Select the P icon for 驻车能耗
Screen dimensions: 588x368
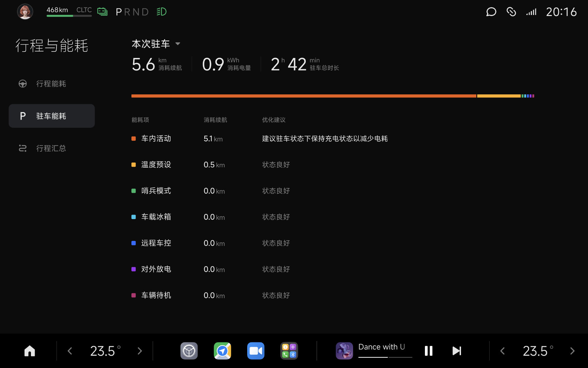tap(22, 116)
